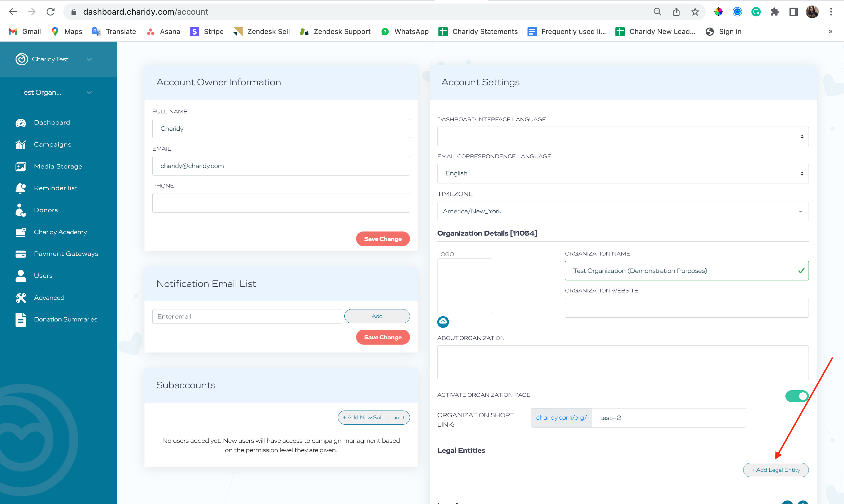
Task: Click the share page icon in address bar
Action: tap(676, 12)
